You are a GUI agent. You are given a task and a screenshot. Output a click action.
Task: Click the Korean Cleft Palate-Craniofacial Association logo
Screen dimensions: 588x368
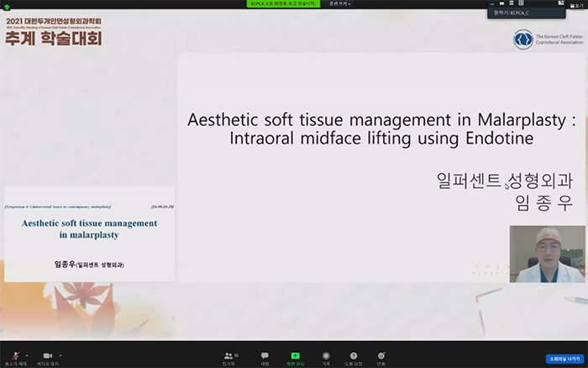pyautogui.click(x=549, y=39)
